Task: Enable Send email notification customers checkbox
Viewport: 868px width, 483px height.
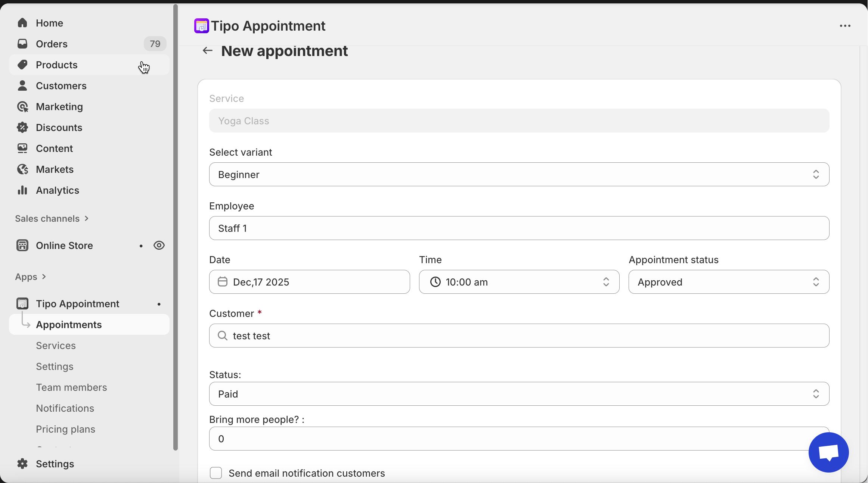Action: coord(216,473)
